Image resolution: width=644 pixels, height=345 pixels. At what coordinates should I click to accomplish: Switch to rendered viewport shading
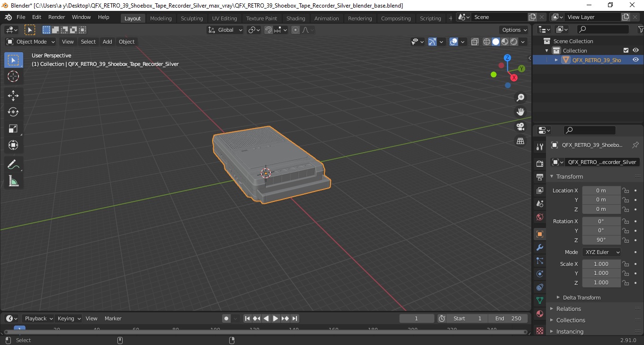[x=514, y=42]
